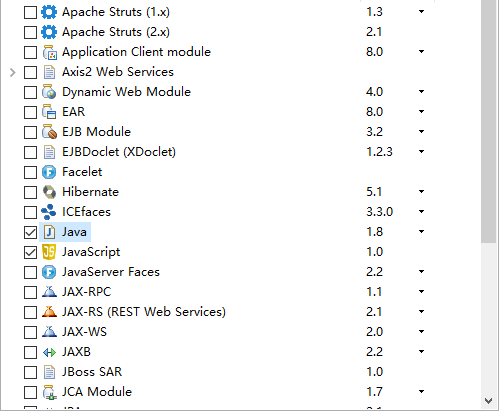Open the EJB Module version dropdown
The height and width of the screenshot is (411, 499).
(x=421, y=132)
